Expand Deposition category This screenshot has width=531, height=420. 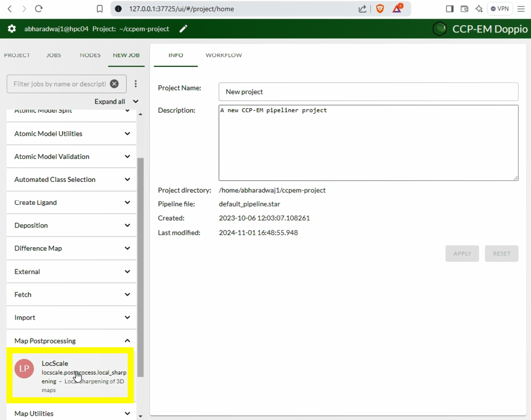click(72, 225)
